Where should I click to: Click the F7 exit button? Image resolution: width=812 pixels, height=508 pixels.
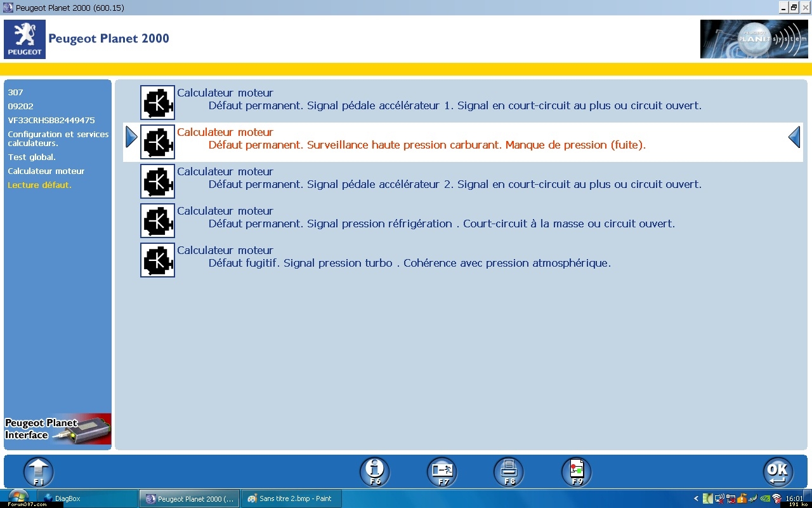click(x=442, y=472)
